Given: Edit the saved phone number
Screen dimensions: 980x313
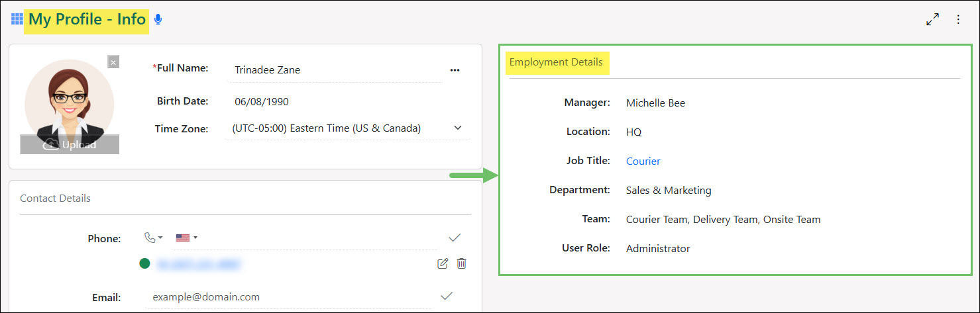Looking at the screenshot, I should (443, 264).
